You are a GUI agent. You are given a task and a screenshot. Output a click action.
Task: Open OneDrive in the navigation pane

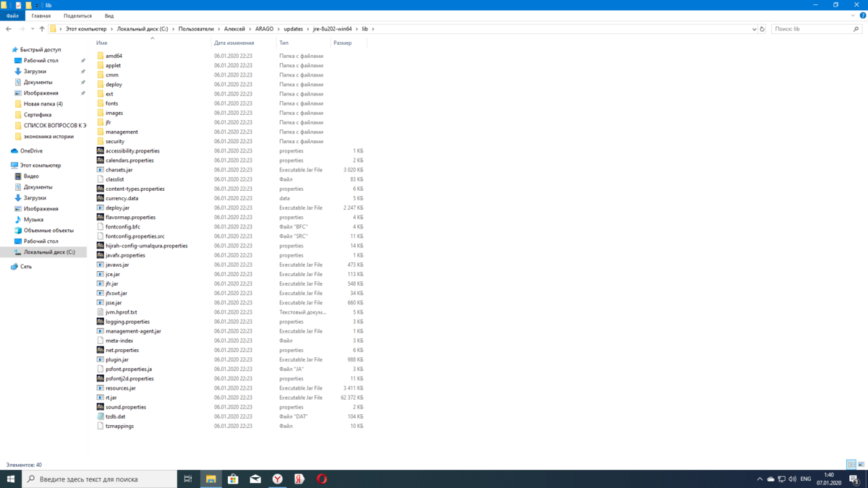31,151
